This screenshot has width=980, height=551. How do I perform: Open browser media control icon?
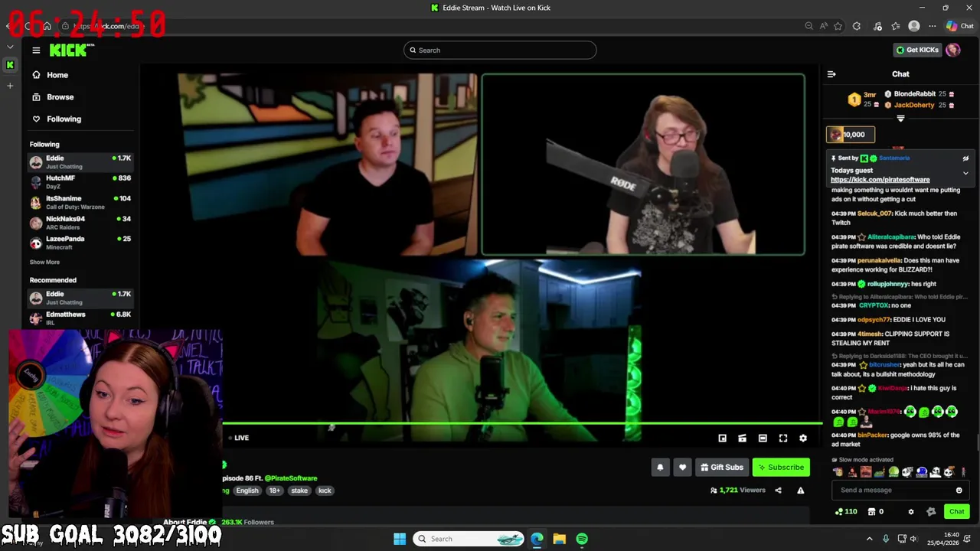[x=877, y=26]
